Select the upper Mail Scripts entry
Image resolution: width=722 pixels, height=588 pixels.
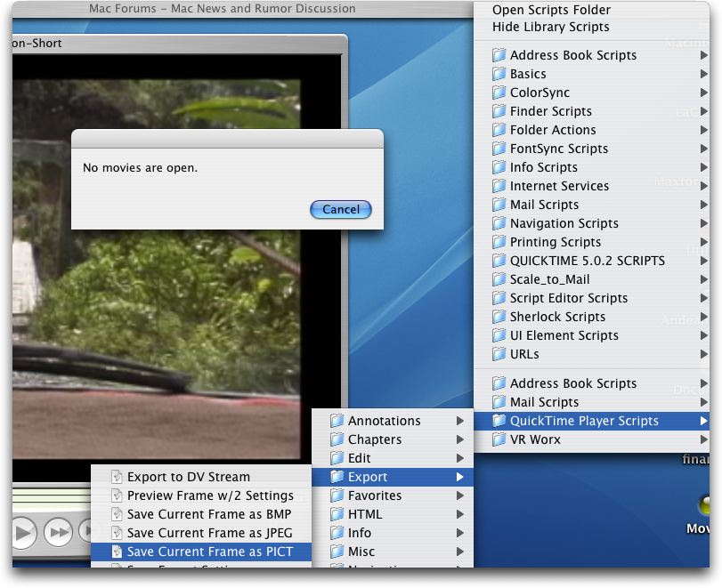tap(591, 205)
